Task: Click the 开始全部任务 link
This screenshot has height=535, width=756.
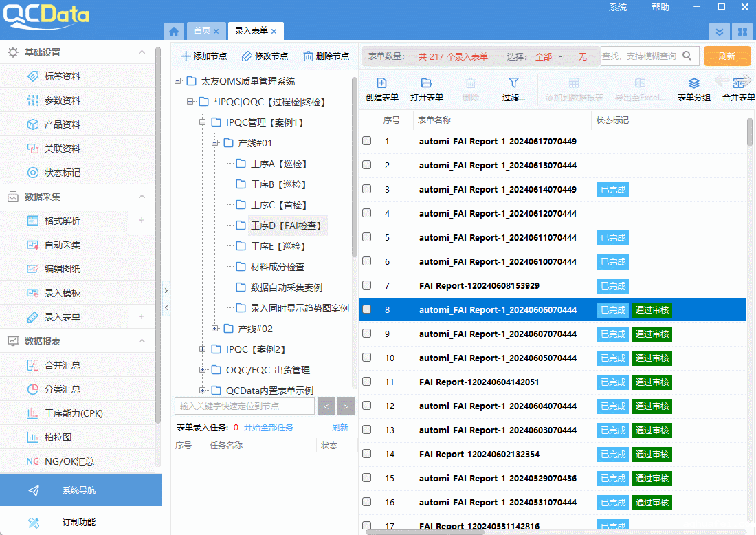Action: click(x=268, y=428)
